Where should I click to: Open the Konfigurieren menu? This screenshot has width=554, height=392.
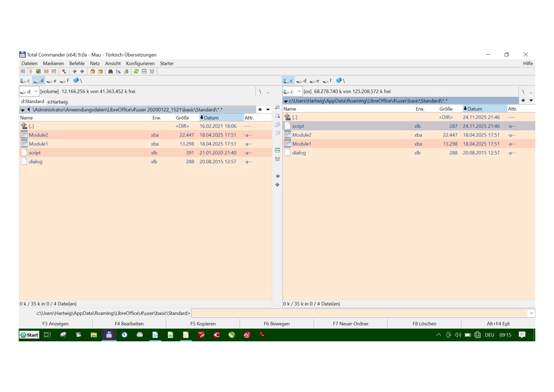pyautogui.click(x=140, y=64)
